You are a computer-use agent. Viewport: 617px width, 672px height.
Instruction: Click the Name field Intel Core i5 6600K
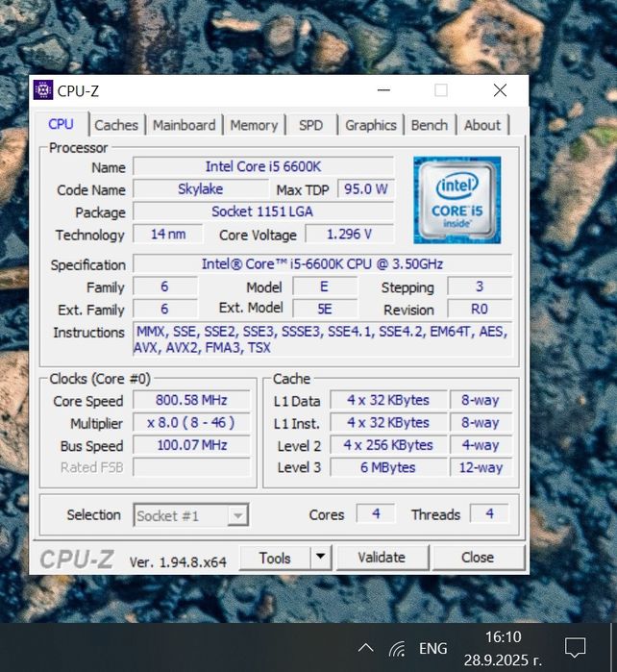pyautogui.click(x=263, y=166)
